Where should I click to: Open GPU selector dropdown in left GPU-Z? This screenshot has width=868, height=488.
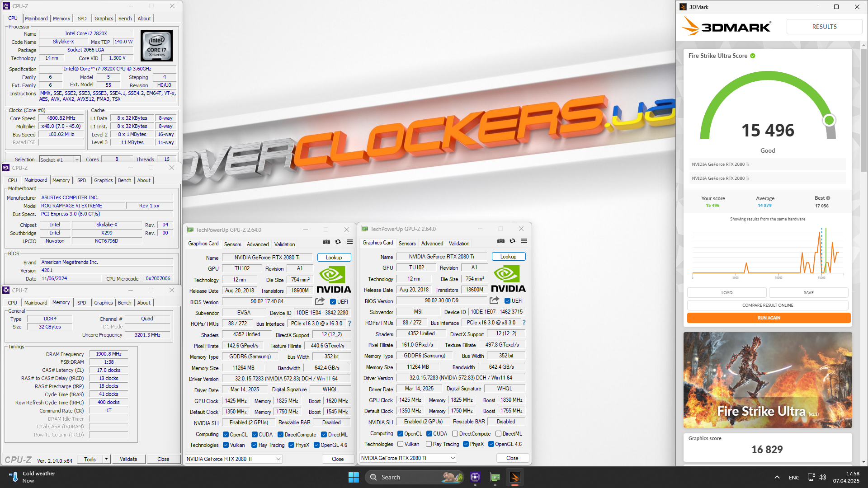point(234,459)
